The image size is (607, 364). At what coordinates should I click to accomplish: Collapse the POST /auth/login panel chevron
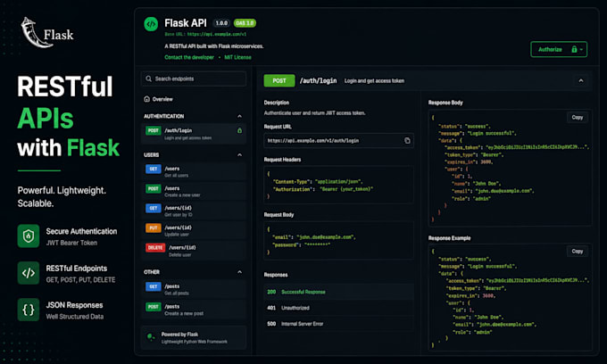pos(581,80)
